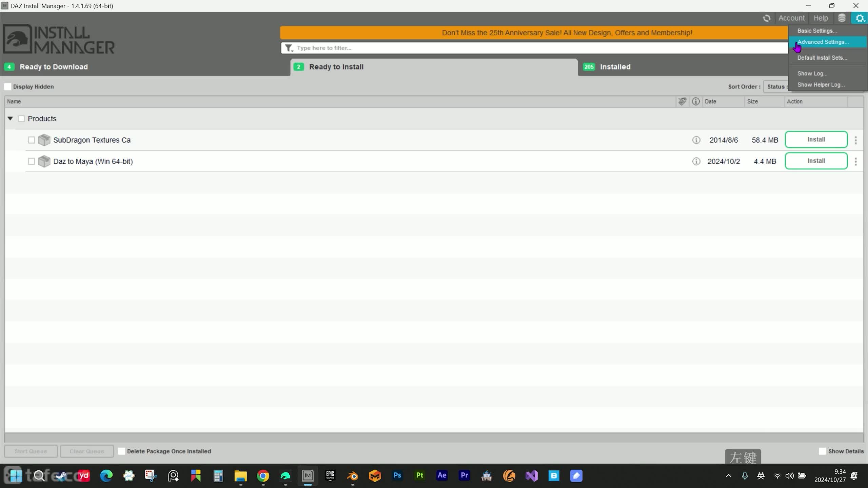The width and height of the screenshot is (868, 488).
Task: Click the filter/search icon in toolbar
Action: [289, 48]
